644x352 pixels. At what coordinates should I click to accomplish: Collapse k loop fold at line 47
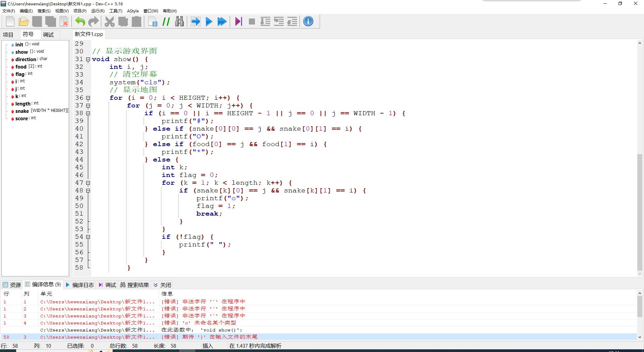(88, 183)
